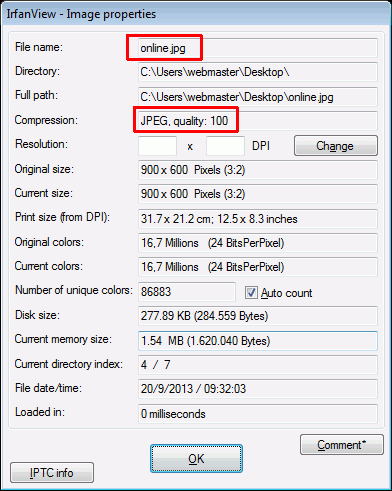Click the 'Resolution:' label
392x491 pixels.
[x=41, y=144]
